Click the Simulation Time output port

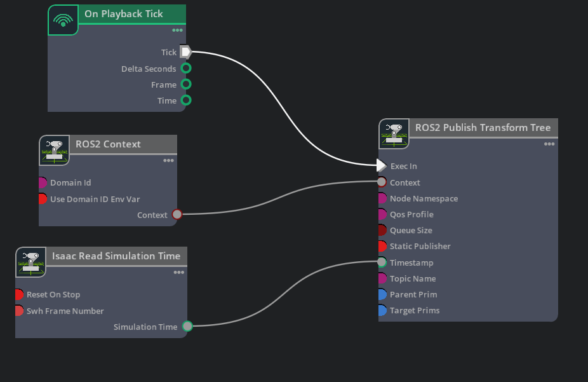point(187,327)
